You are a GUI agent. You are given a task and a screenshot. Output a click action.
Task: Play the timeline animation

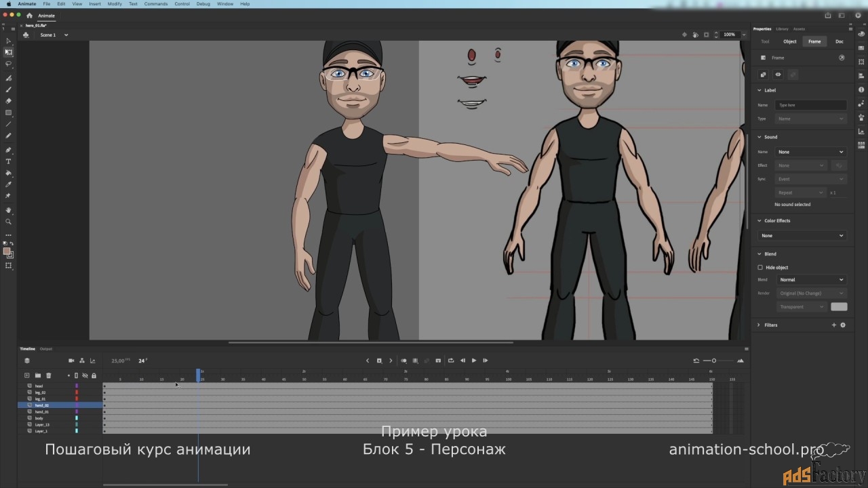(x=474, y=361)
